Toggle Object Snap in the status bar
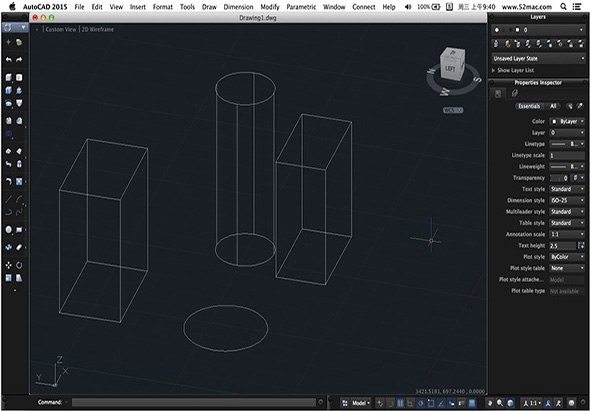This screenshot has height=411, width=590. pos(431,403)
